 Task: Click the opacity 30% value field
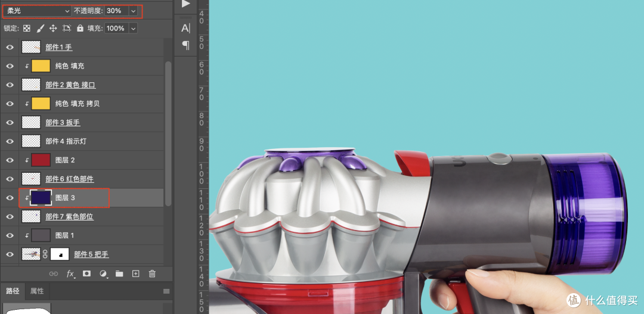117,11
